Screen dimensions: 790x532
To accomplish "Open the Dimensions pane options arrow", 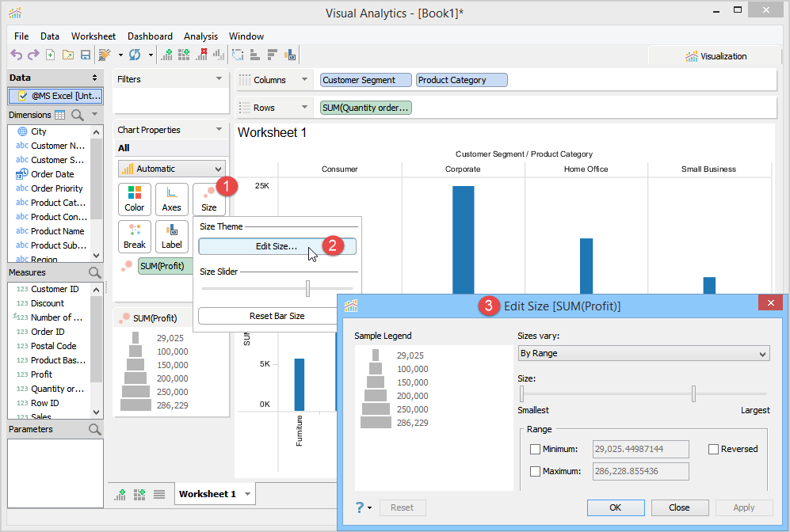I will point(95,114).
